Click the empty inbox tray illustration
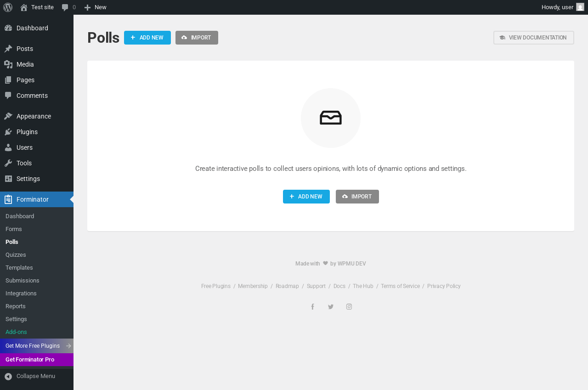The width and height of the screenshot is (588, 390). [331, 118]
